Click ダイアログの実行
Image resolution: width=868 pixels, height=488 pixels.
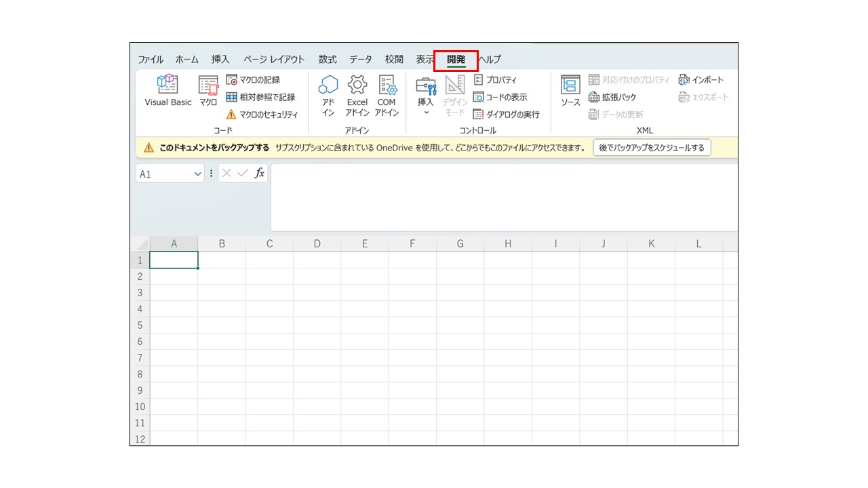point(507,115)
